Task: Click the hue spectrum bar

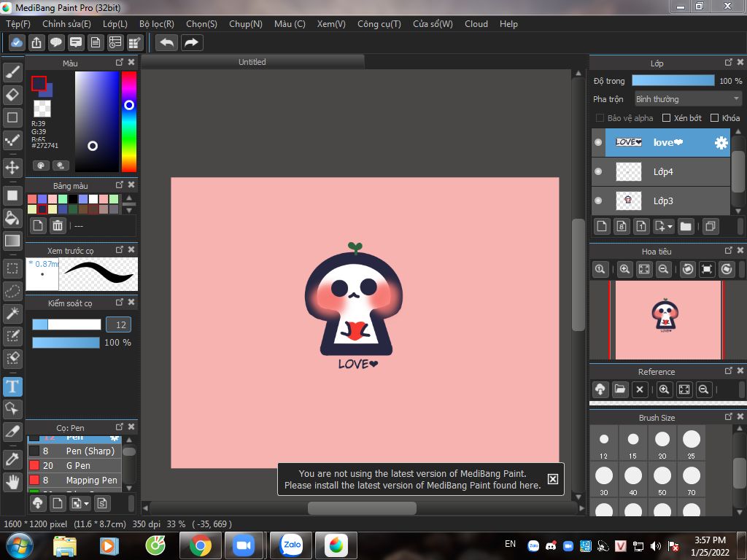Action: (128, 122)
